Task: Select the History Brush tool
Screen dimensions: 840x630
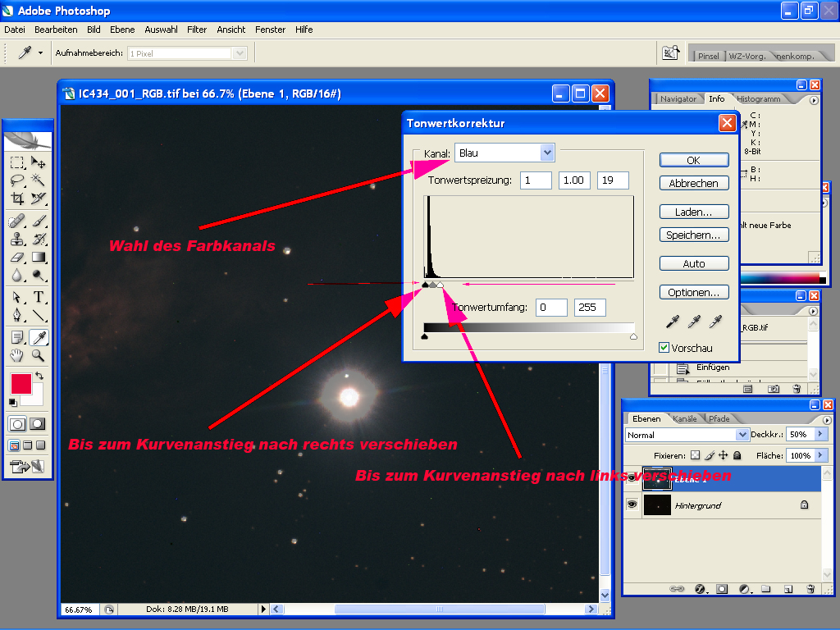Action: tap(38, 239)
